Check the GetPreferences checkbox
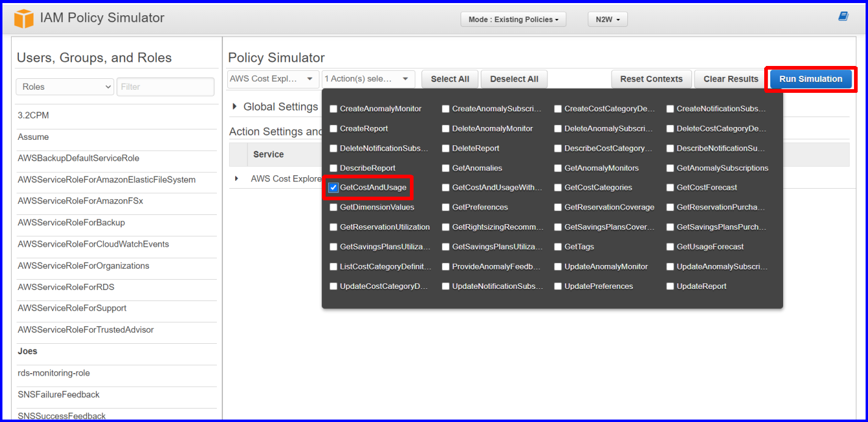The width and height of the screenshot is (868, 422). [x=446, y=208]
